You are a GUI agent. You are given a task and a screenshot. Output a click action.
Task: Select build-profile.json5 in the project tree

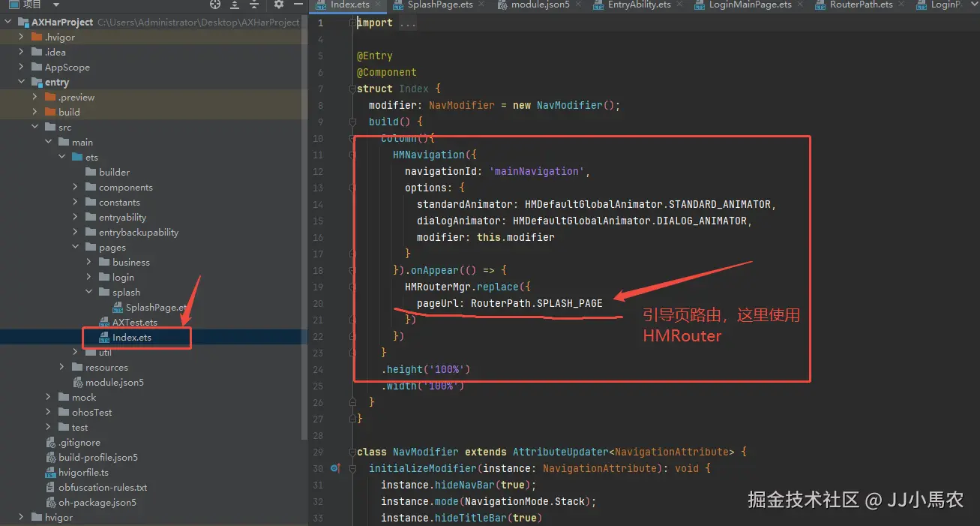pyautogui.click(x=97, y=457)
